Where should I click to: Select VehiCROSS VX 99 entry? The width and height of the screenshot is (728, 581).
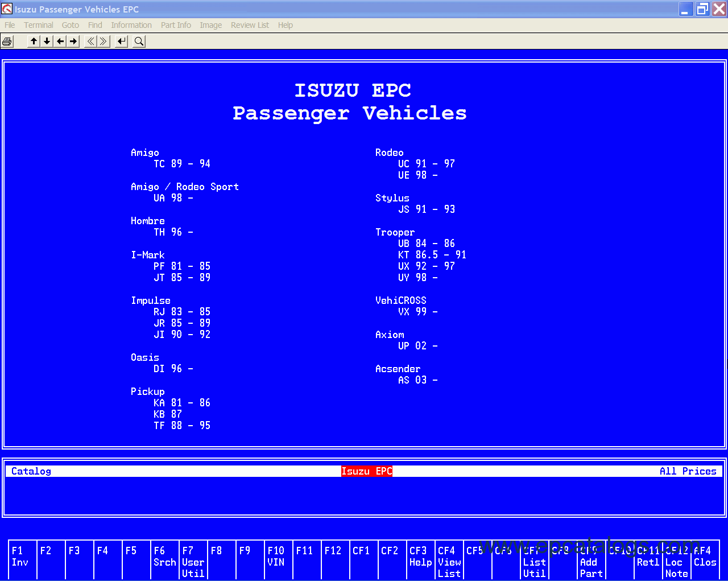coord(418,312)
